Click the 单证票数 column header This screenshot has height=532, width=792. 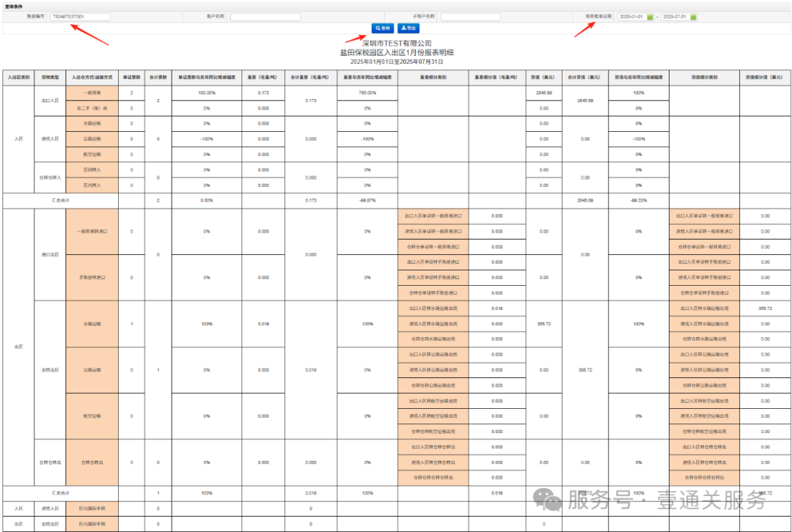(131, 77)
